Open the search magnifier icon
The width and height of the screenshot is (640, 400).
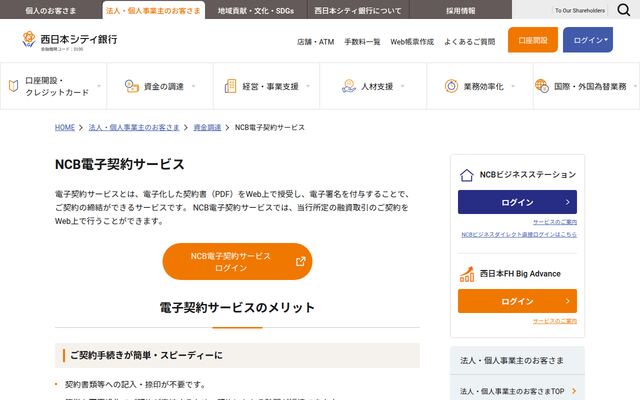point(623,10)
